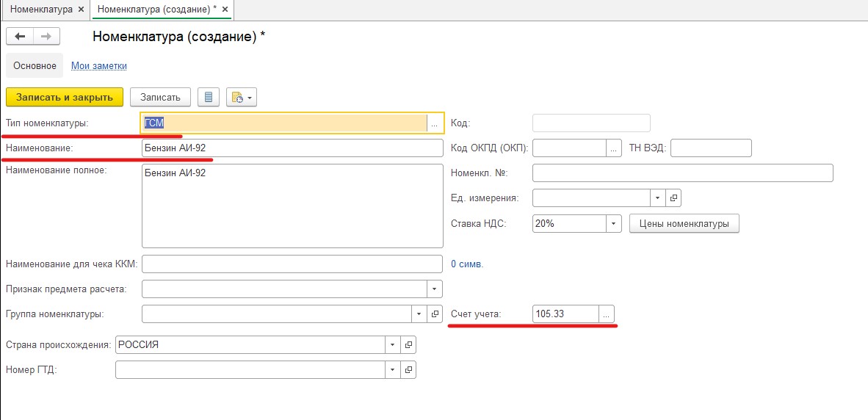Viewport: 868px width, 420px height.
Task: Open the Мои заметки link
Action: (x=99, y=66)
